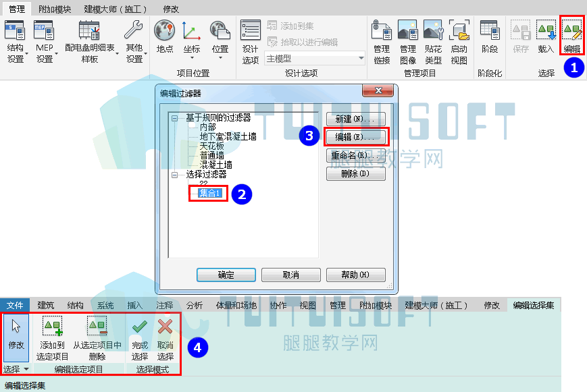Click the 编辑 selection tool in the ribbon
Viewport: 587px width, 392px height.
tap(572, 36)
